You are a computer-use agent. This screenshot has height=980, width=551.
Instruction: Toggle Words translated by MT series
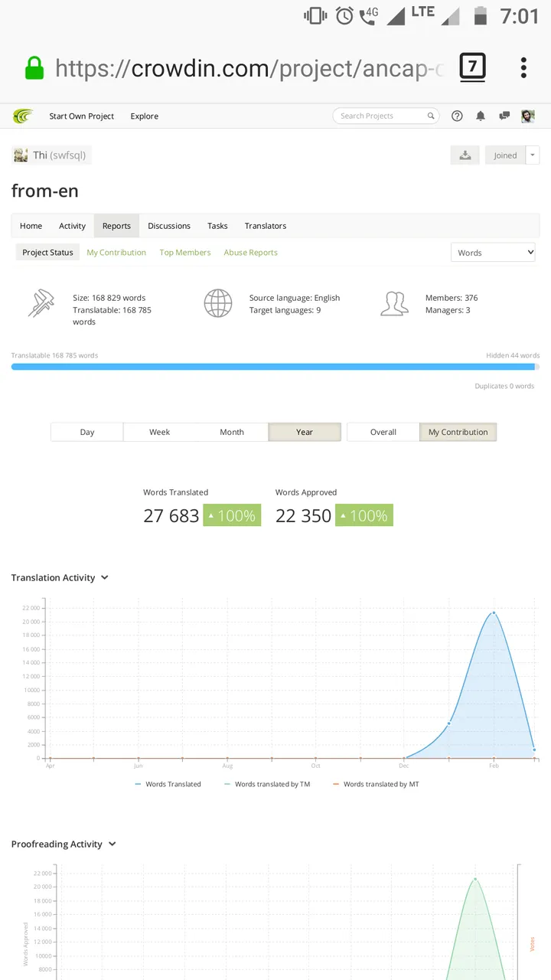pyautogui.click(x=376, y=784)
